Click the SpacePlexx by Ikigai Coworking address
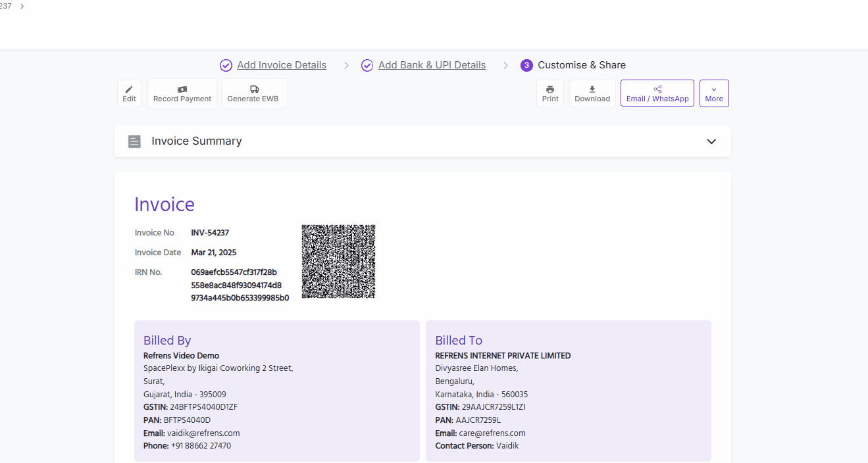The width and height of the screenshot is (868, 463). pyautogui.click(x=218, y=368)
